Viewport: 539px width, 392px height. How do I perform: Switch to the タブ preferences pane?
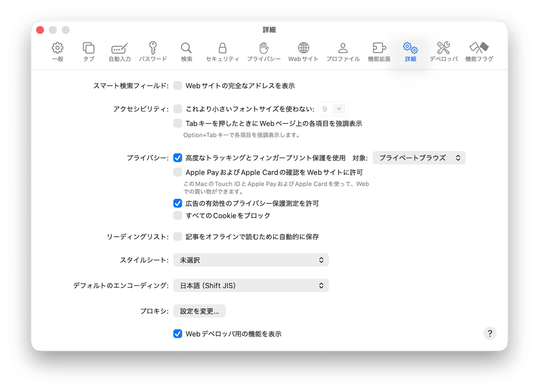[x=88, y=50]
